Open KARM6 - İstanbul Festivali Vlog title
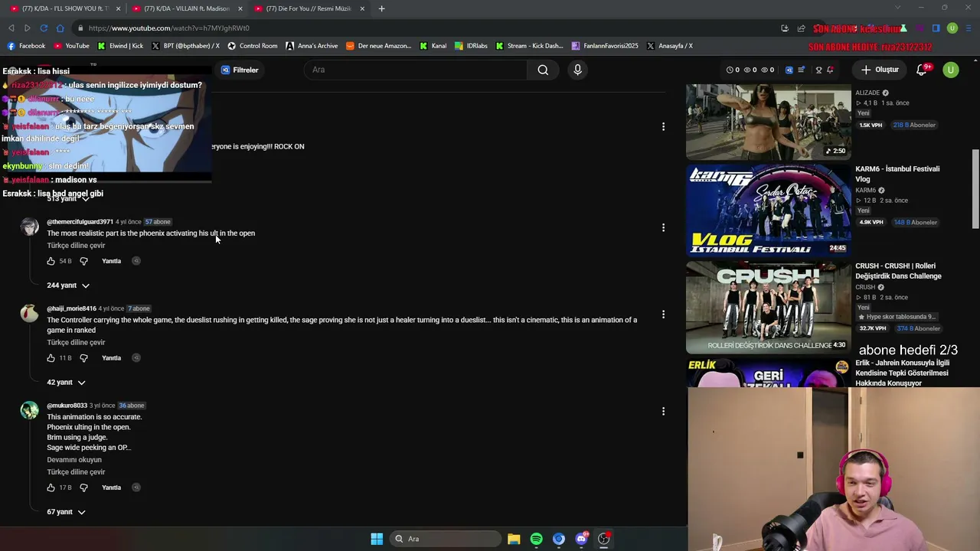The image size is (980, 551). (x=897, y=174)
